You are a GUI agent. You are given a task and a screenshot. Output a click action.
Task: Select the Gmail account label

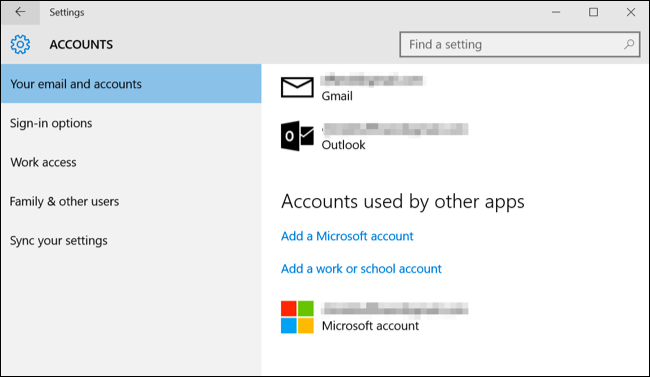tap(337, 96)
